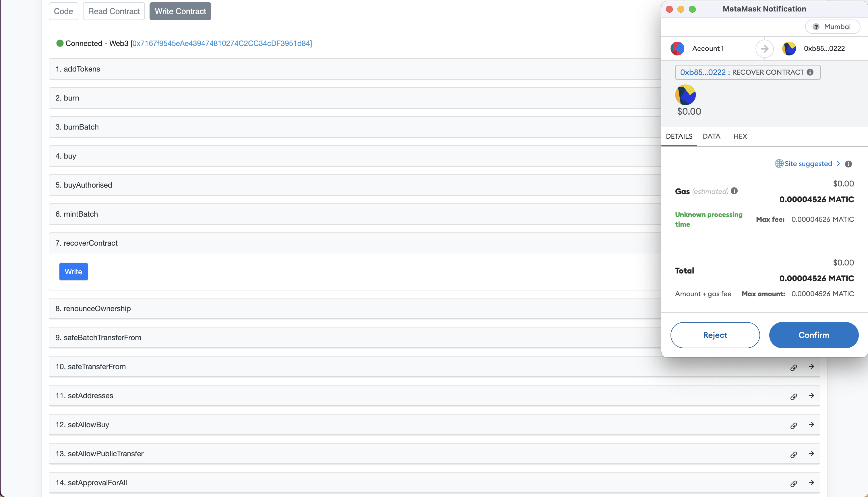The height and width of the screenshot is (497, 868).
Task: Open the Read Contract tab
Action: click(114, 11)
